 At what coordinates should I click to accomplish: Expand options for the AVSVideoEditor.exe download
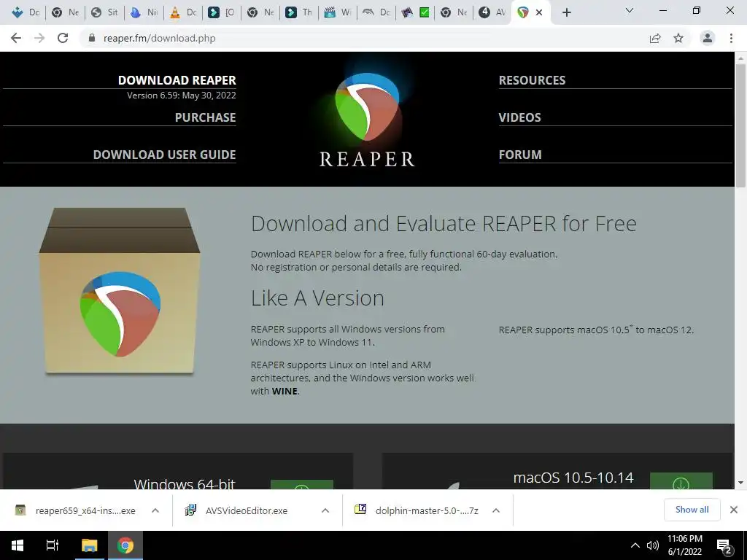coord(325,510)
